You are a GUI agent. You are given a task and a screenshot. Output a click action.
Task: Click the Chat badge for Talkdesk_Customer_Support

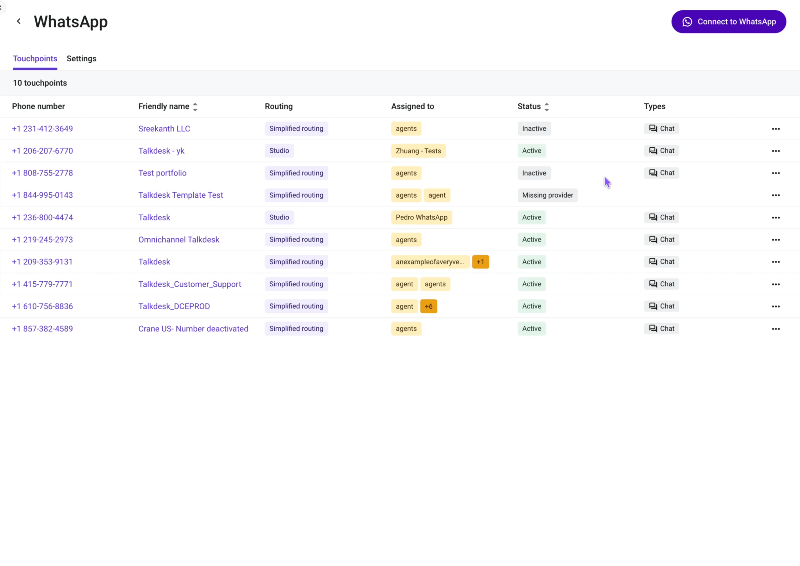pyautogui.click(x=661, y=284)
